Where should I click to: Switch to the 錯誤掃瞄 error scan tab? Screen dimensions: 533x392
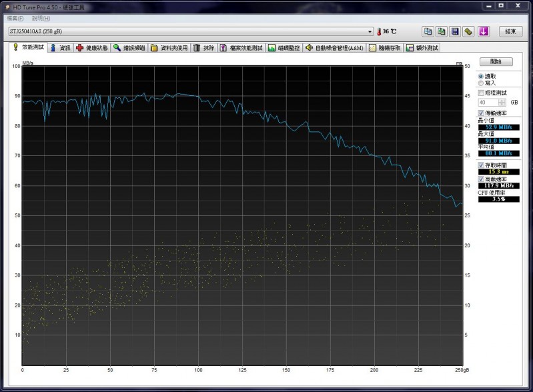tap(129, 48)
